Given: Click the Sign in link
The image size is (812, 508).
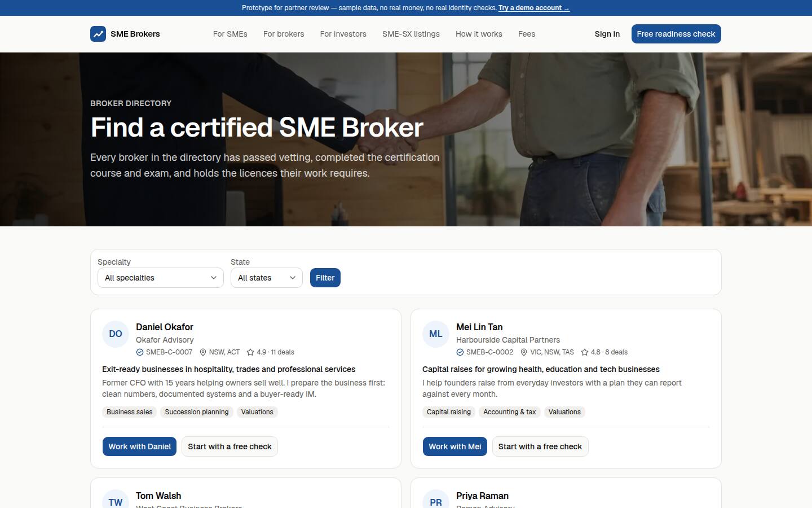Looking at the screenshot, I should coord(607,34).
